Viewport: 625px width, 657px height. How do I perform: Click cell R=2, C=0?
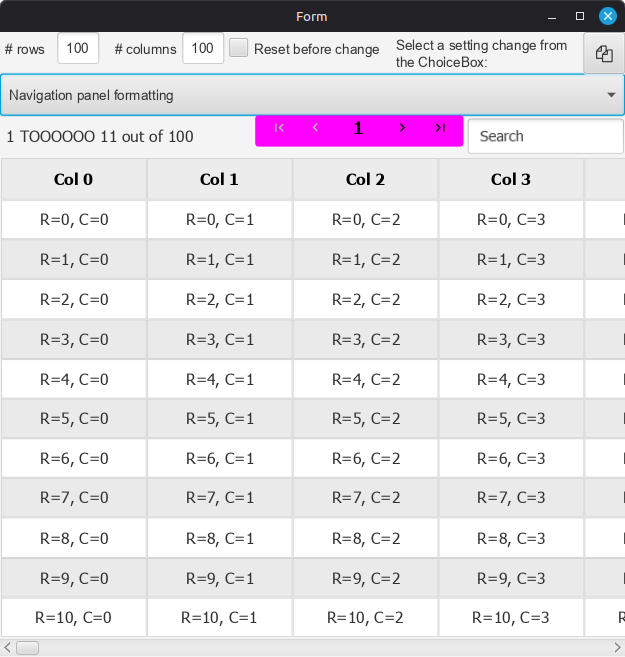[x=74, y=300]
